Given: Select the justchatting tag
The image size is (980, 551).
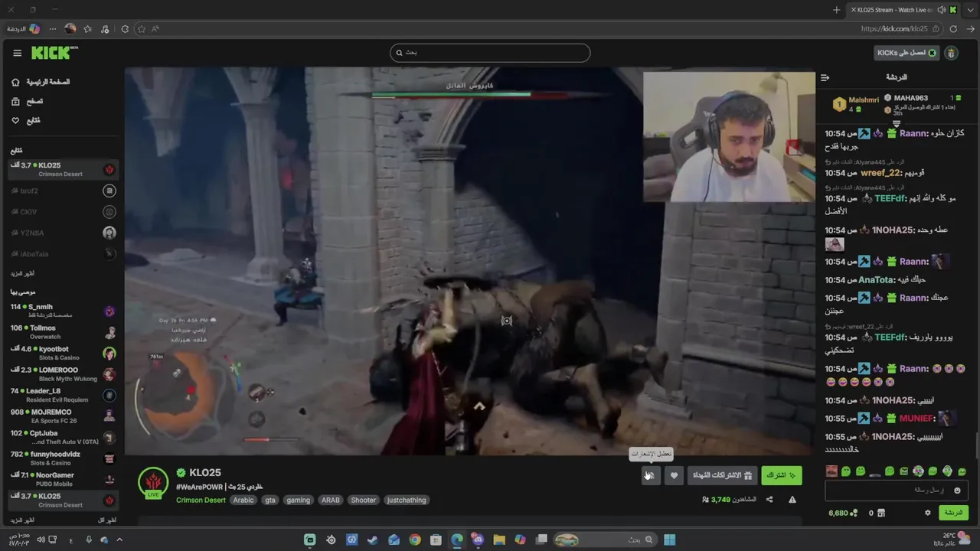Looking at the screenshot, I should [407, 500].
